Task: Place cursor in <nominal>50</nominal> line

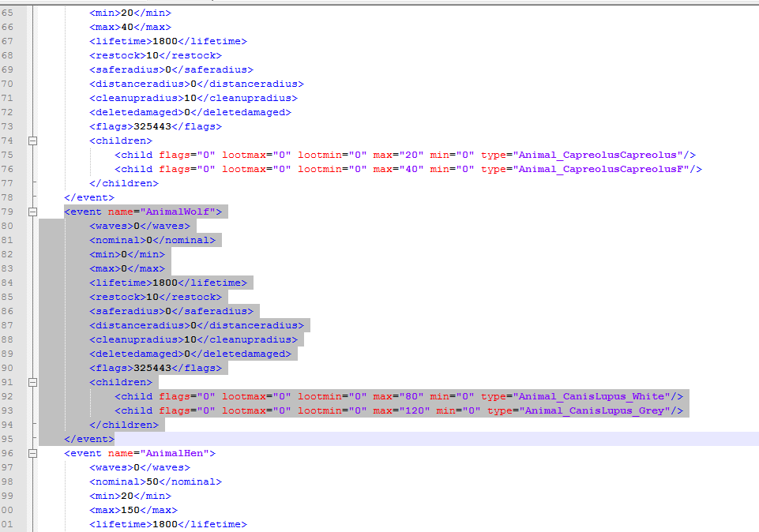Action: pos(156,481)
